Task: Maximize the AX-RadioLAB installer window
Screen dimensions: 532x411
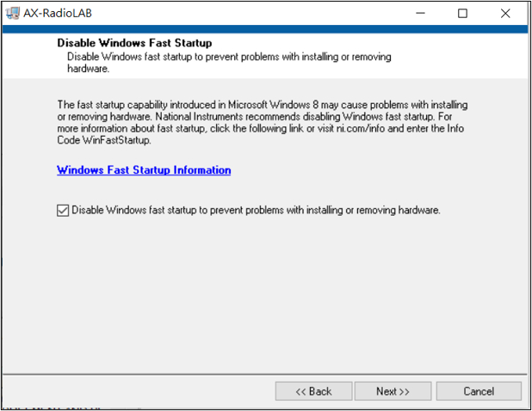Action: (x=462, y=13)
